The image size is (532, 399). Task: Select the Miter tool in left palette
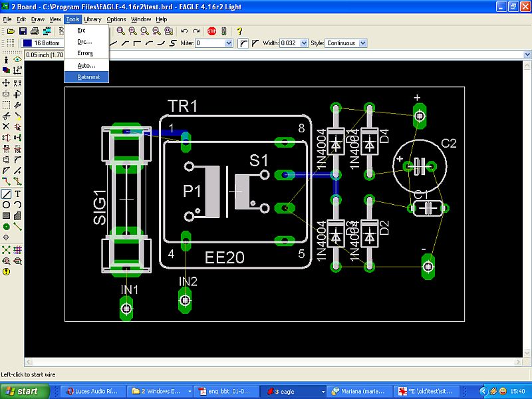(x=18, y=160)
